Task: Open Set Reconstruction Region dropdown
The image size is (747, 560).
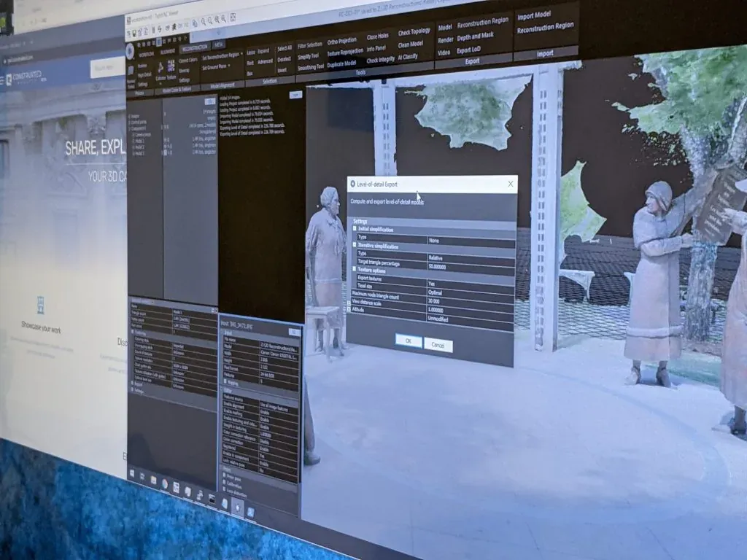Action: click(x=222, y=56)
